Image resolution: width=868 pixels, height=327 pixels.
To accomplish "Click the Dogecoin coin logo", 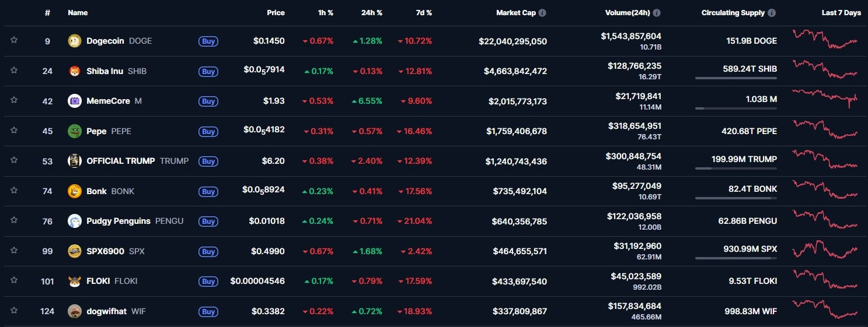I will click(75, 41).
